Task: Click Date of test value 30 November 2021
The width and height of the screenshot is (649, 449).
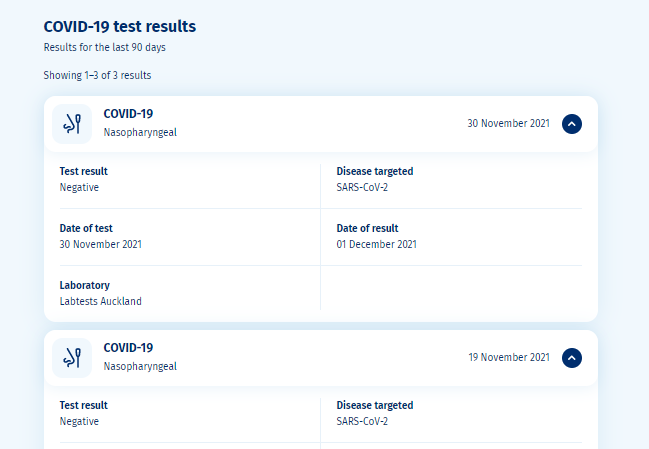Action: click(101, 244)
